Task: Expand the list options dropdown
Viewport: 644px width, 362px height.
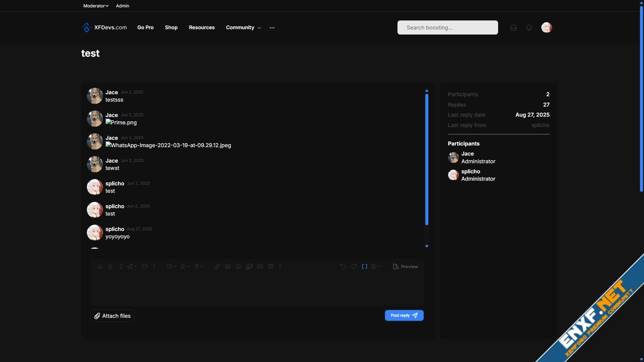Action: coord(172,266)
